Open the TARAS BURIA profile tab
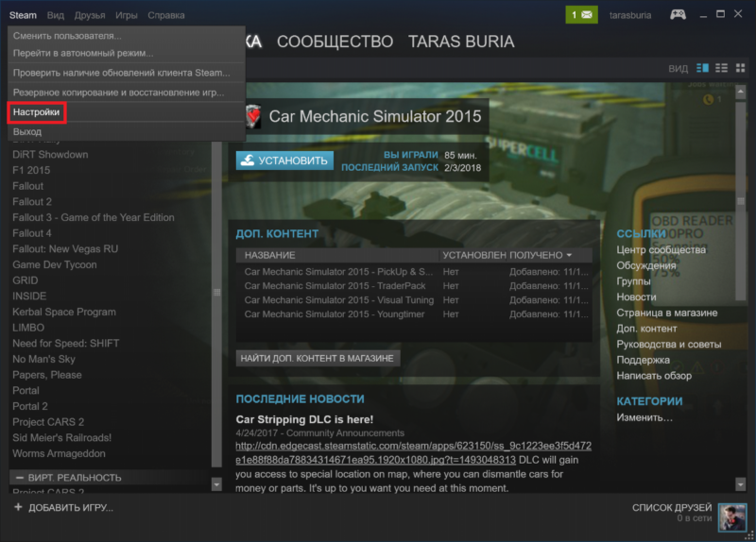756x542 pixels. pyautogui.click(x=461, y=42)
